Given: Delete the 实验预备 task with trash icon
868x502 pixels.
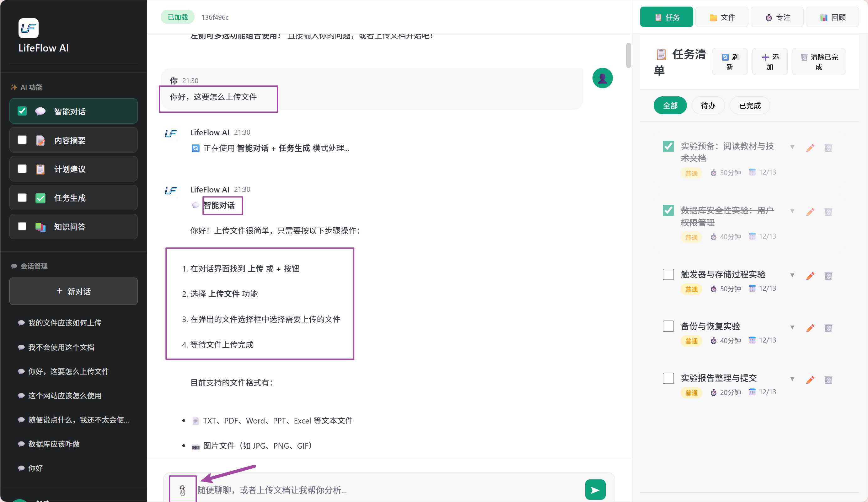Looking at the screenshot, I should pyautogui.click(x=828, y=148).
